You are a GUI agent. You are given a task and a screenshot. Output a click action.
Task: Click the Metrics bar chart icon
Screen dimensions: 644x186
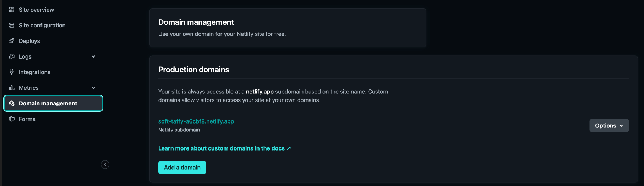pos(12,88)
